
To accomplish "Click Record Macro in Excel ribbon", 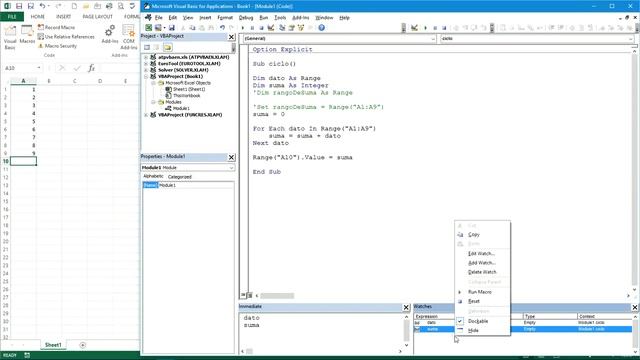I will (56, 27).
